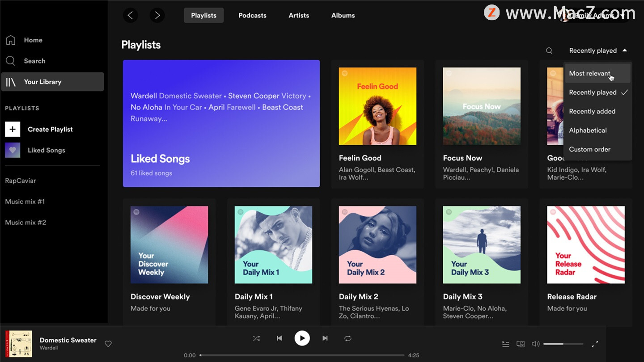Enter full screen mode
644x362 pixels.
tap(595, 344)
